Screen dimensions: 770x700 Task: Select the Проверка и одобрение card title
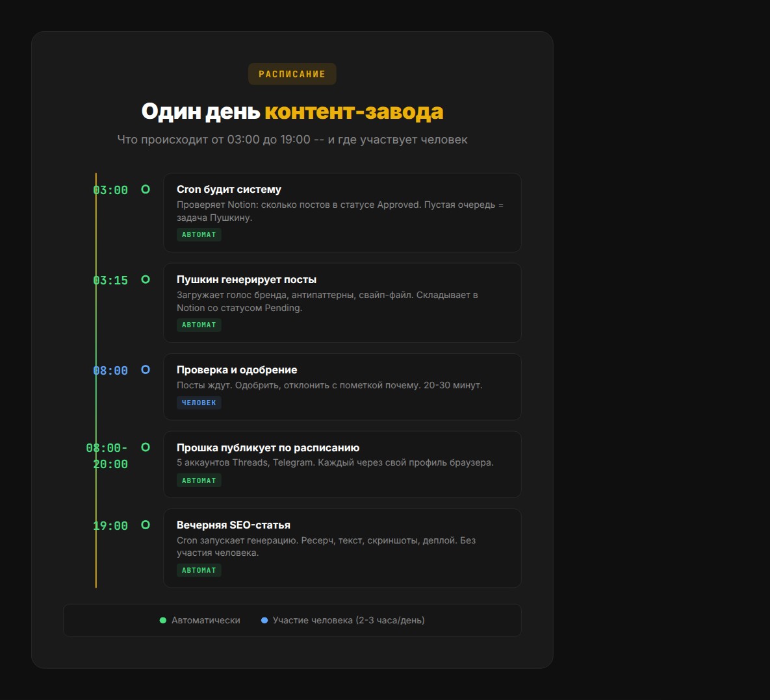237,370
